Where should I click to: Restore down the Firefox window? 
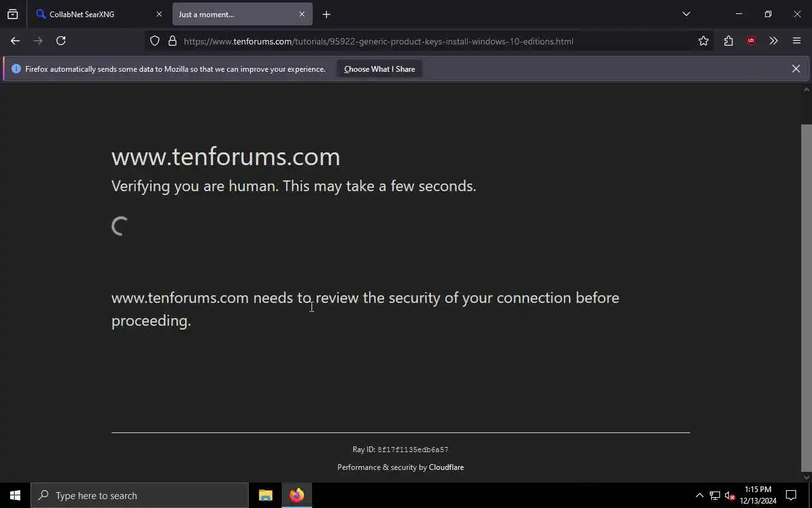pyautogui.click(x=768, y=14)
